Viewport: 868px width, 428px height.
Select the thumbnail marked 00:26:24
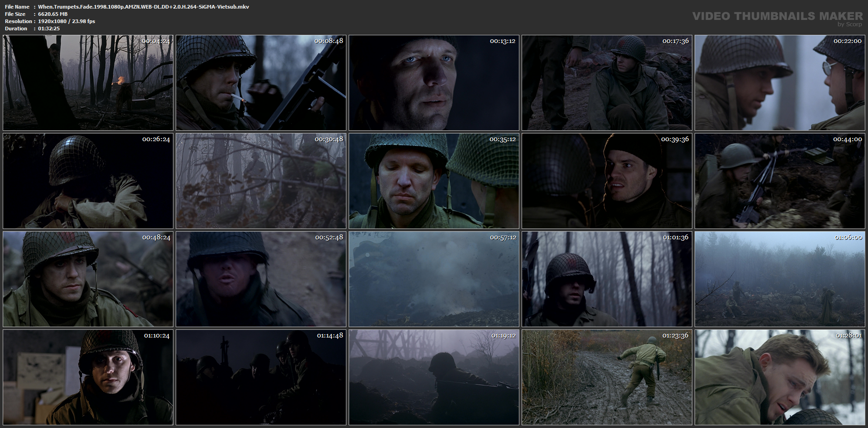click(88, 181)
